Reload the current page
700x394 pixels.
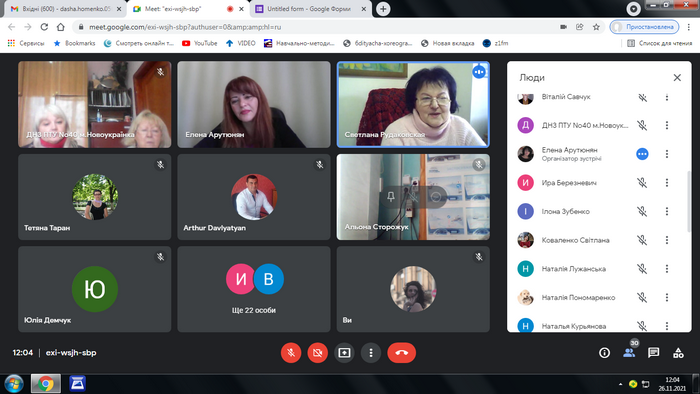[x=44, y=27]
